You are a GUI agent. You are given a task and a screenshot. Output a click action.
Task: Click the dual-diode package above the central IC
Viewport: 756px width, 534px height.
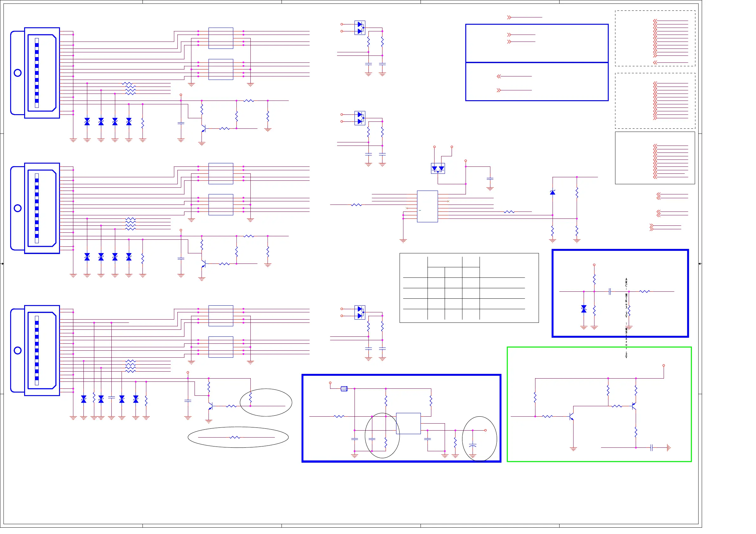coord(438,168)
